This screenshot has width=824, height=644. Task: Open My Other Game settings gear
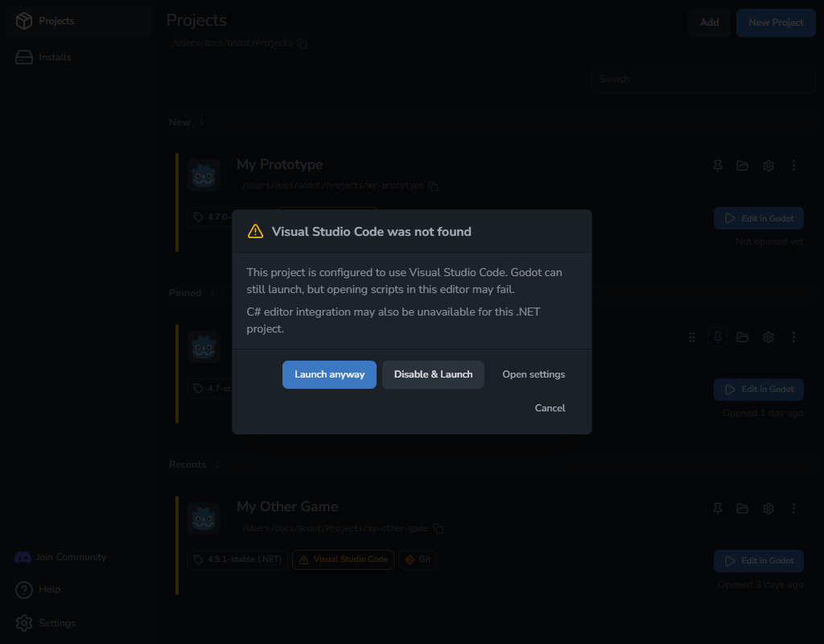click(x=768, y=509)
